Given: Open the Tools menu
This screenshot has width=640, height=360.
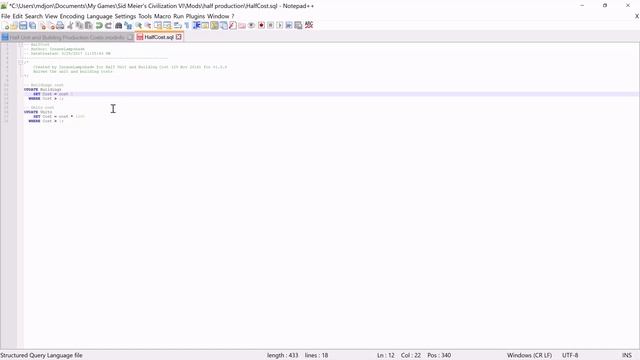Looking at the screenshot, I should click(145, 16).
